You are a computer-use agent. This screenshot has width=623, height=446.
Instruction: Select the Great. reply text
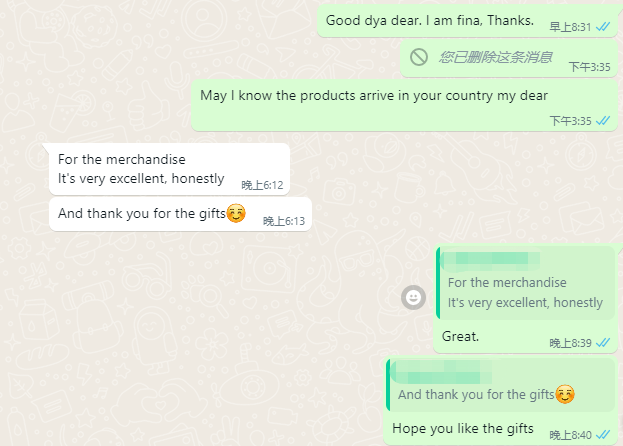[x=460, y=337]
